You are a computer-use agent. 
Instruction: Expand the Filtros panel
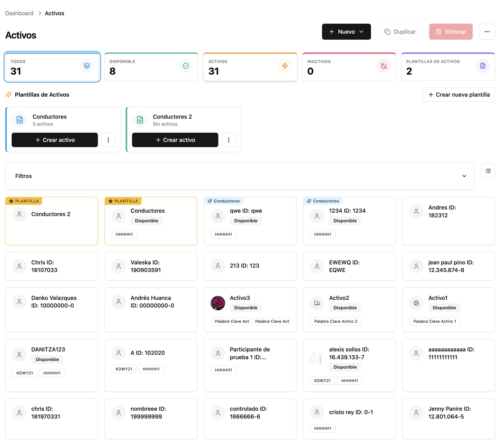tap(240, 176)
